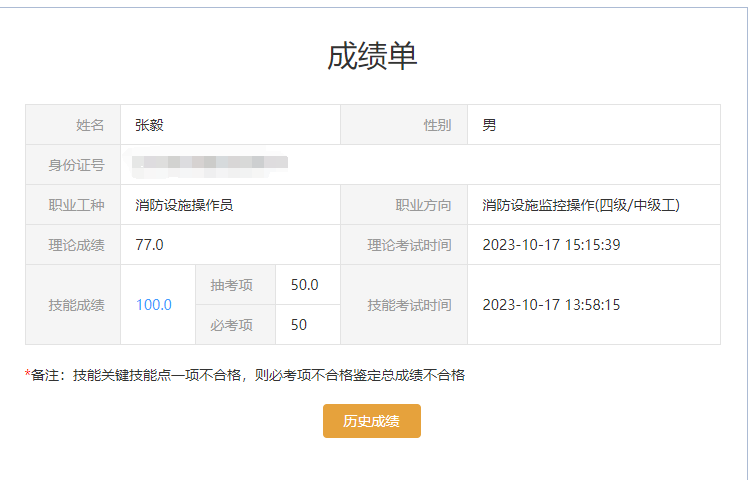
Task: Click the name value 张毅
Action: (x=149, y=125)
